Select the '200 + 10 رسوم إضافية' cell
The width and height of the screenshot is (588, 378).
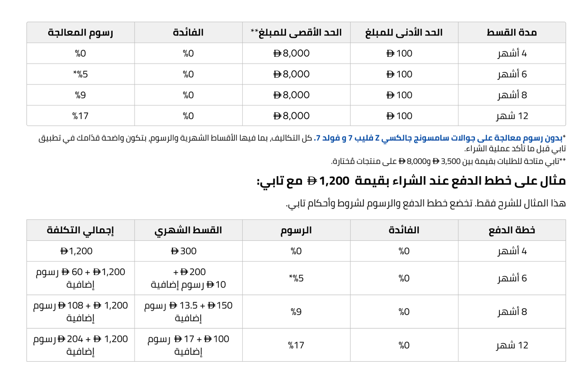[188, 278]
